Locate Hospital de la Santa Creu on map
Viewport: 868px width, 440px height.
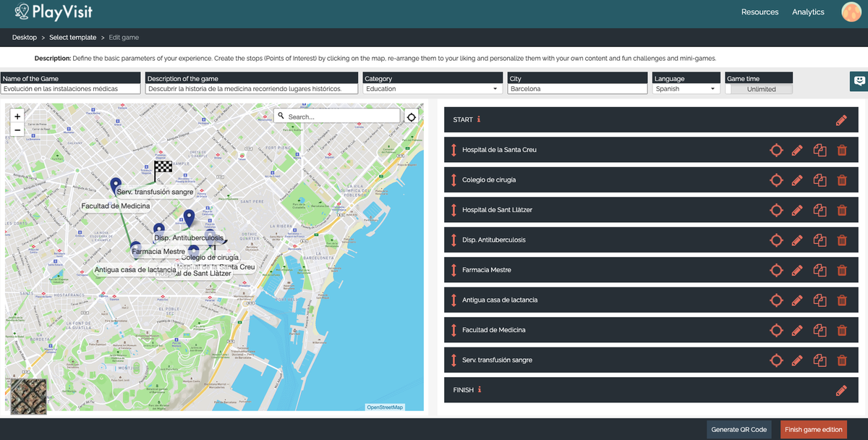tap(776, 150)
